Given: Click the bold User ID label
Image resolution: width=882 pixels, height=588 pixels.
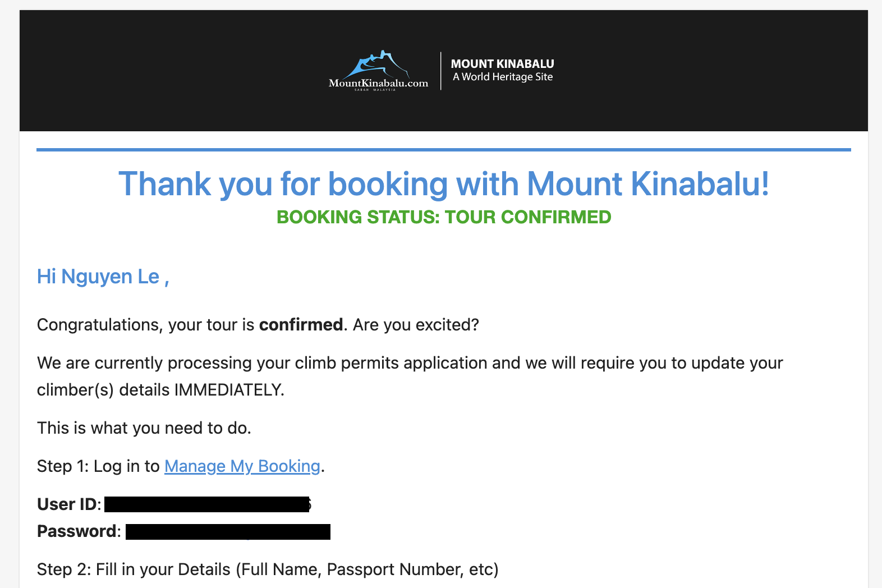Looking at the screenshot, I should tap(67, 504).
